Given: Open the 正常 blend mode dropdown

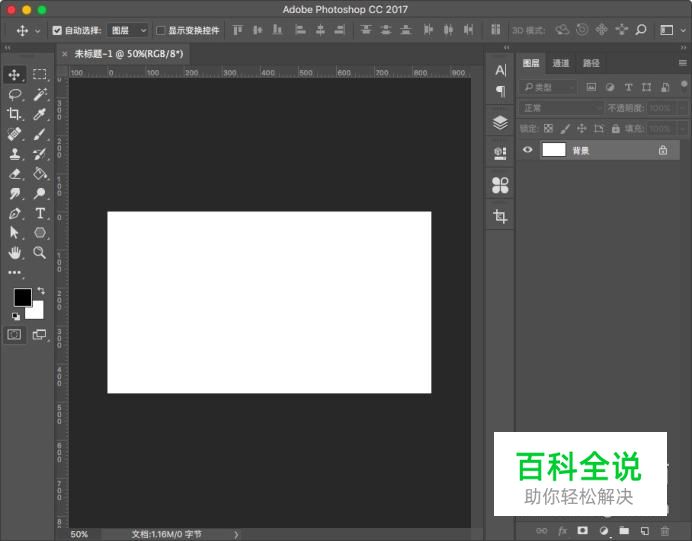Looking at the screenshot, I should (561, 108).
